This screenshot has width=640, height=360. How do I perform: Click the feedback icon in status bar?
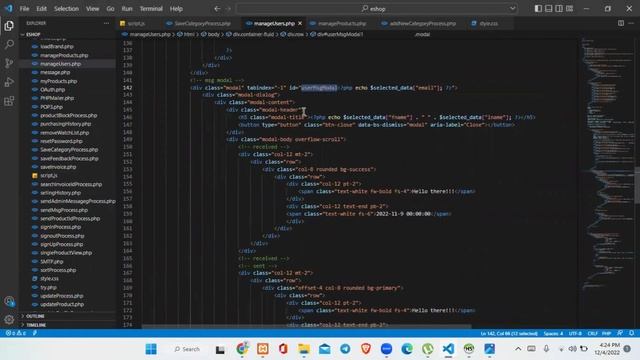620,333
